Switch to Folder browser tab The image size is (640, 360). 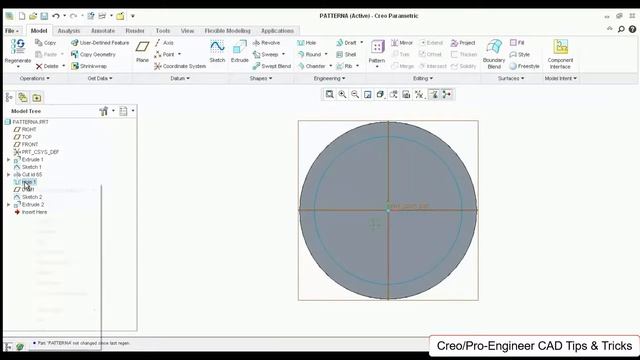[x=37, y=97]
